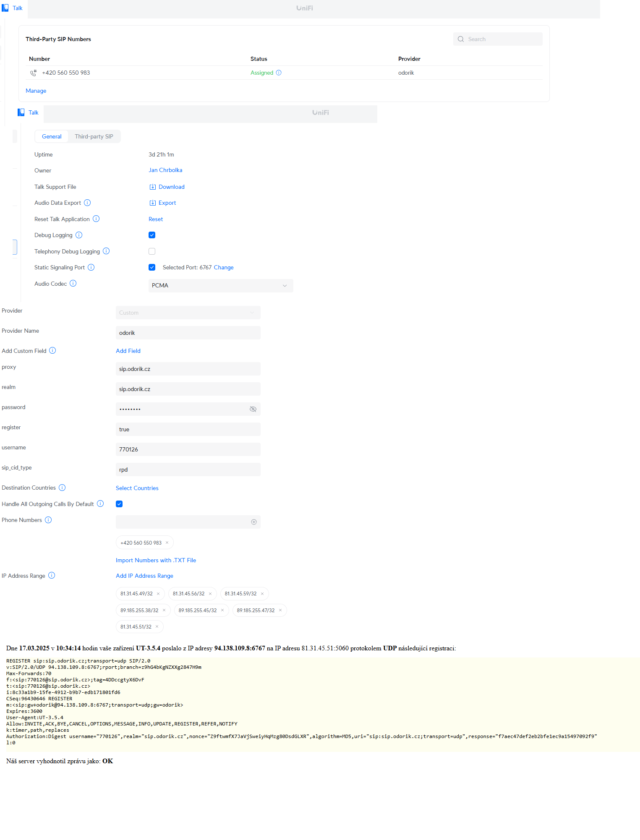Click the username field 770126
This screenshot has width=640, height=840.
pyautogui.click(x=188, y=449)
